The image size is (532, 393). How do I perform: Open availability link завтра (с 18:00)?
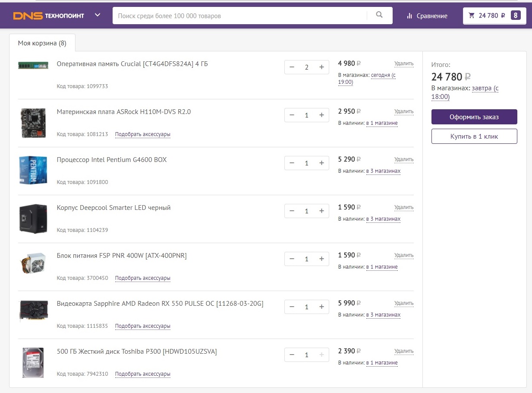tap(465, 92)
